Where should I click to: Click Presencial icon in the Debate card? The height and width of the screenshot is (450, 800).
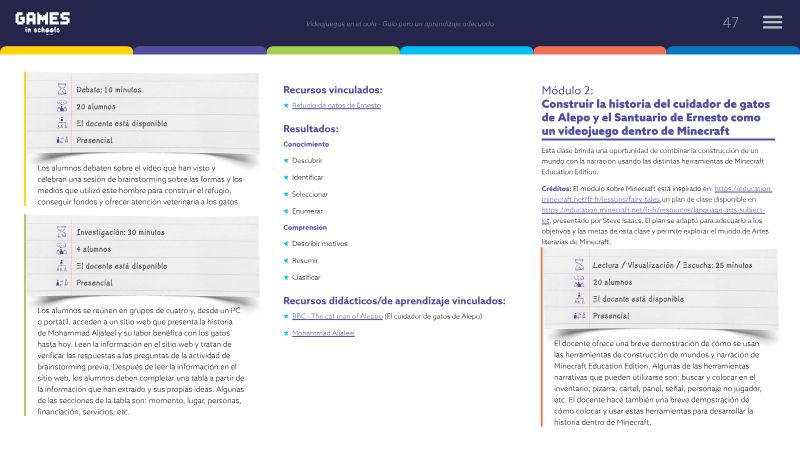(62, 140)
